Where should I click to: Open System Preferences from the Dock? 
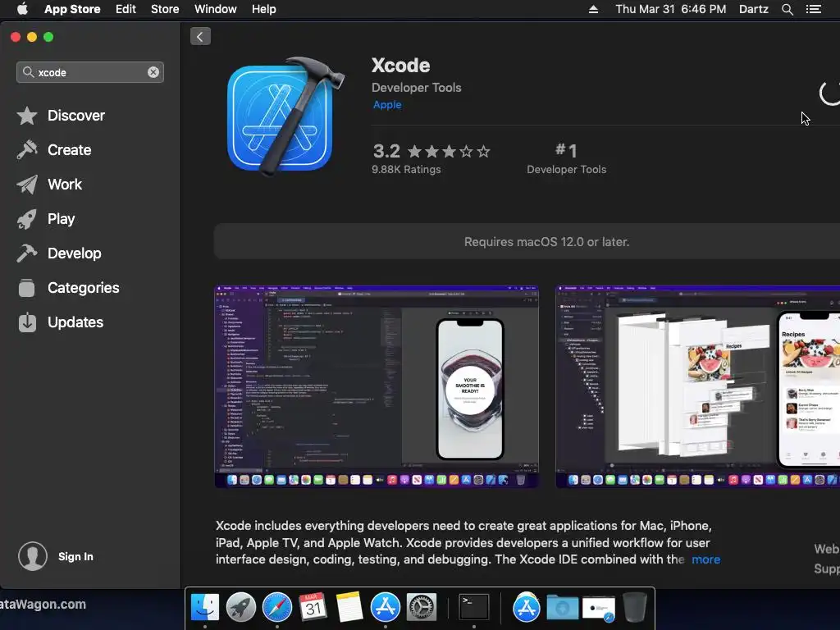point(421,608)
